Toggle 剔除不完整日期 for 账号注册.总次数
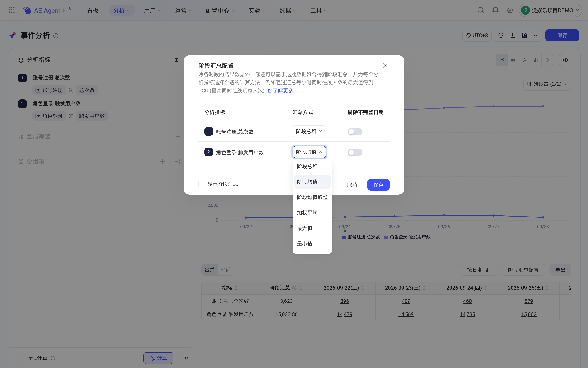Screen dimensions: 588x368 coord(355,132)
